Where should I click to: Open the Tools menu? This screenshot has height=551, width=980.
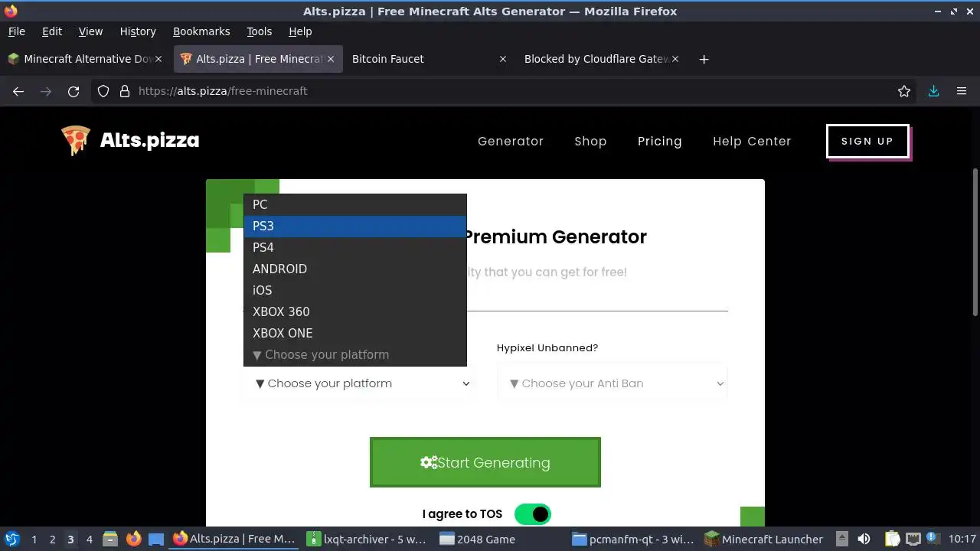click(x=260, y=31)
